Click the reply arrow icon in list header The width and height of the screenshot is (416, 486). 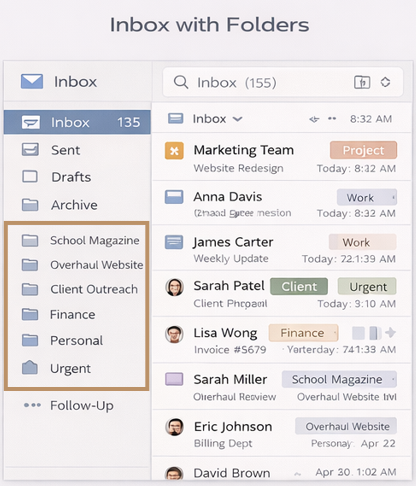tap(314, 119)
